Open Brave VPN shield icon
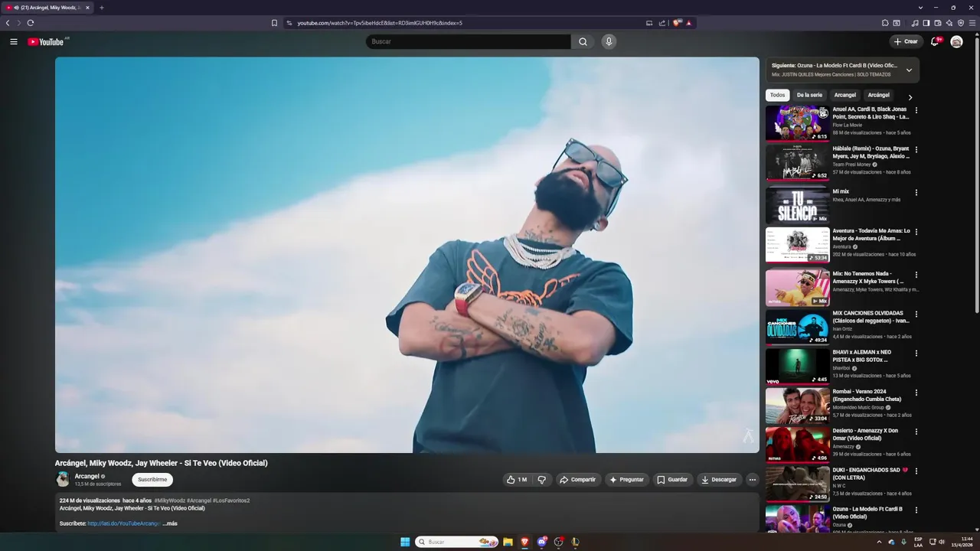 point(961,23)
